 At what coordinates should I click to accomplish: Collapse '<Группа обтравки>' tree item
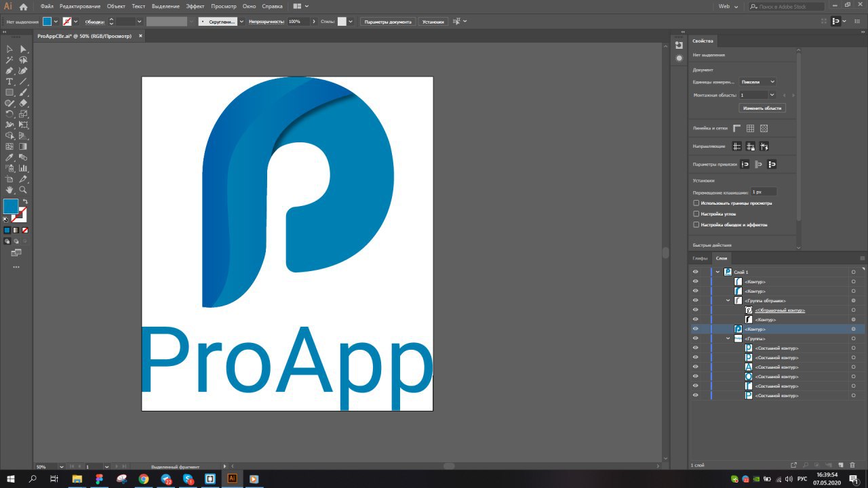tap(728, 300)
